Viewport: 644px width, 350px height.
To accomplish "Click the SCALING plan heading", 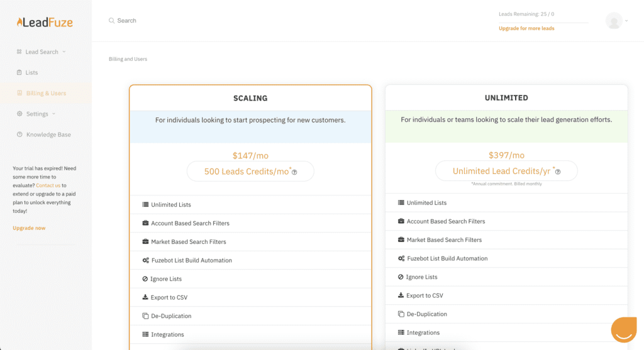I will [x=250, y=98].
